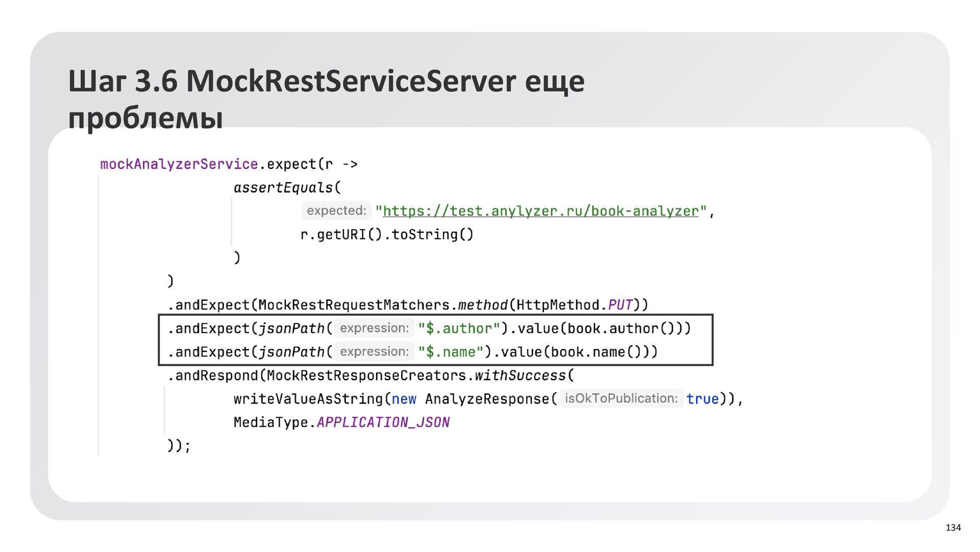
Task: Click the "$.author" string literal
Action: tap(459, 329)
